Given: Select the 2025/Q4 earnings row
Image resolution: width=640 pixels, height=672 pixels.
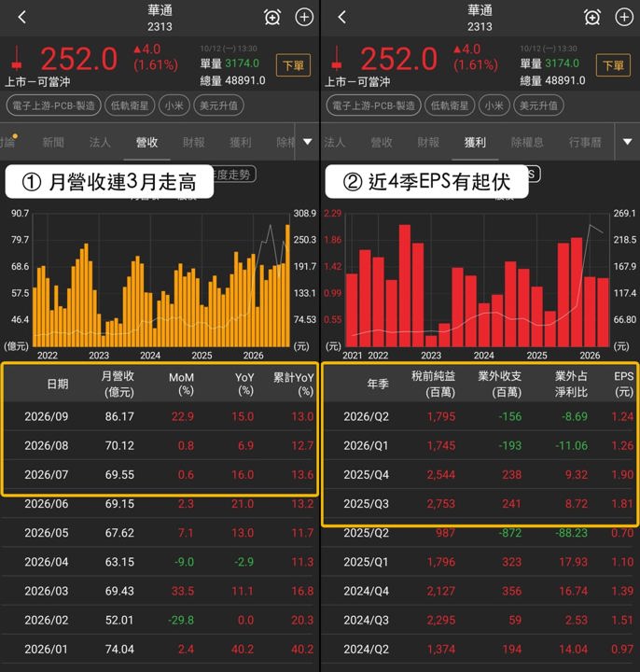Looking at the screenshot, I should click(480, 474).
